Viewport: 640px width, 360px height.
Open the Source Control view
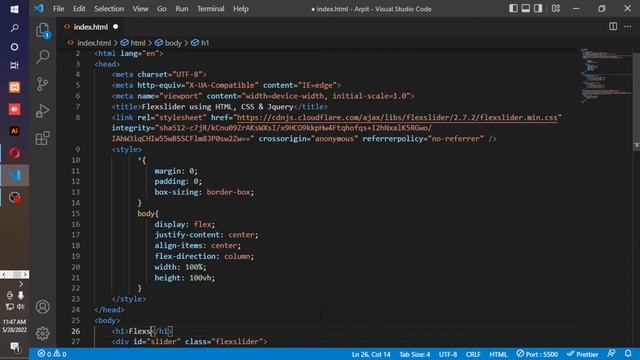click(42, 84)
